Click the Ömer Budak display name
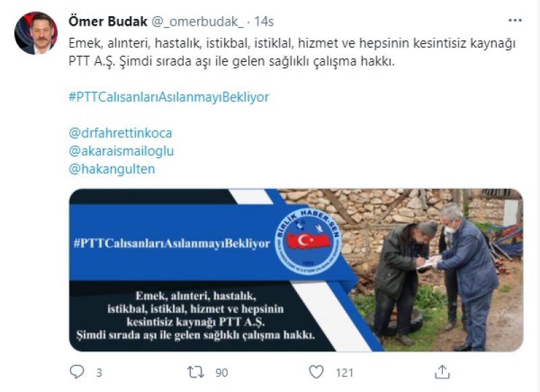 pyautogui.click(x=108, y=22)
